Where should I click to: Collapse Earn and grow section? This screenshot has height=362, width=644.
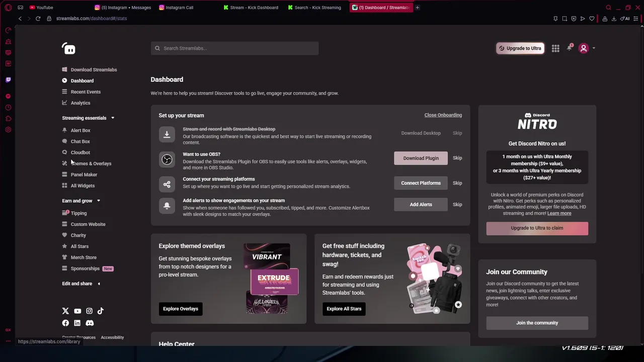click(x=81, y=201)
